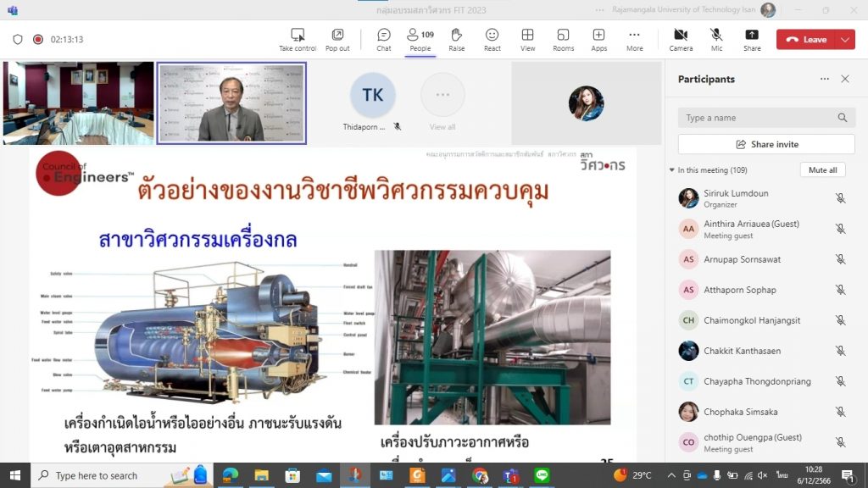Open breakout Rooms

(563, 39)
